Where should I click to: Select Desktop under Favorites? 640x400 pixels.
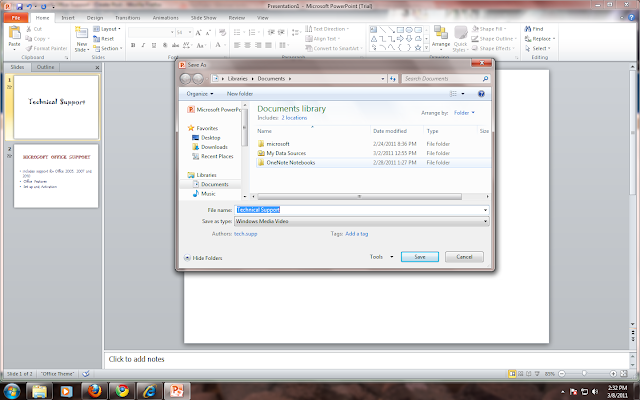[206, 138]
